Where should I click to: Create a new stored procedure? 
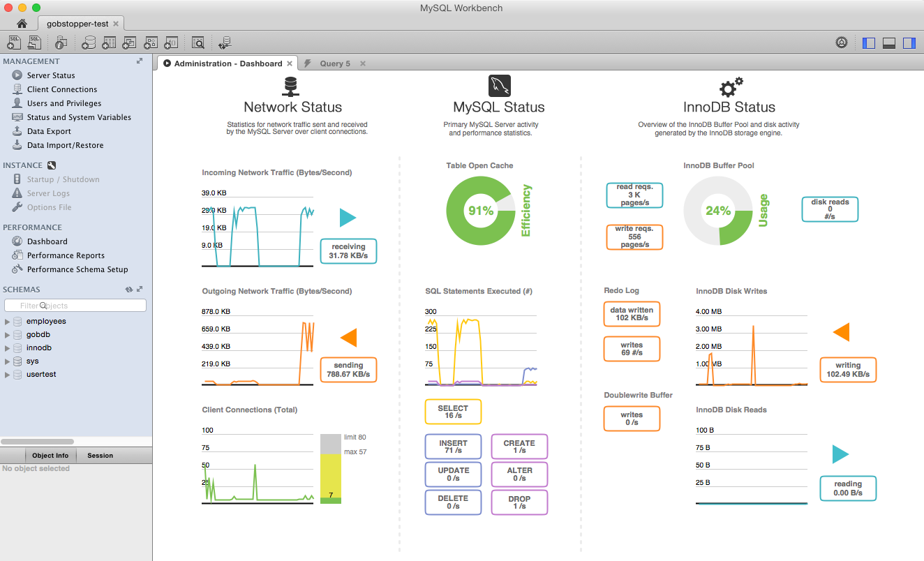click(149, 42)
